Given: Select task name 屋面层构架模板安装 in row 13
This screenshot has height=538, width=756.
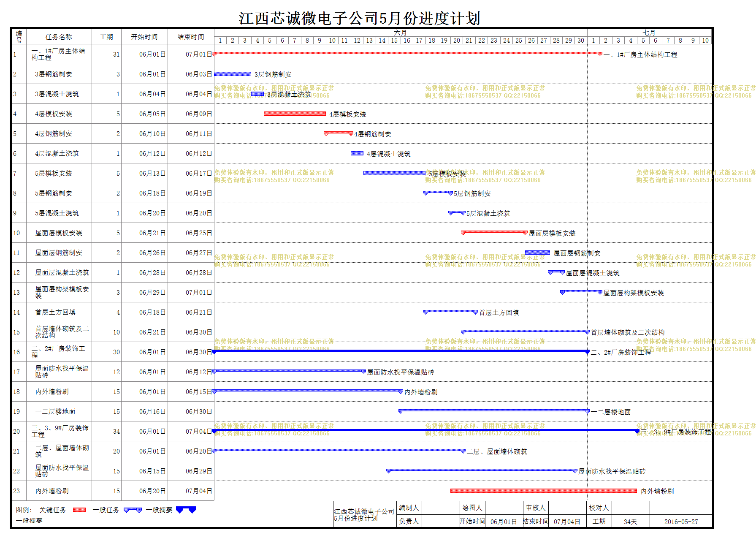Looking at the screenshot, I should [62, 292].
